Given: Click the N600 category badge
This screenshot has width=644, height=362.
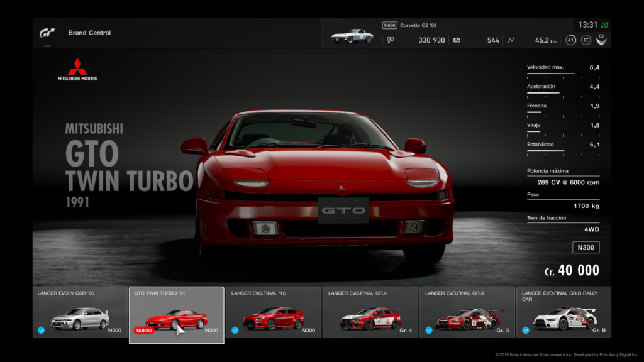Looking at the screenshot, I should [389, 25].
